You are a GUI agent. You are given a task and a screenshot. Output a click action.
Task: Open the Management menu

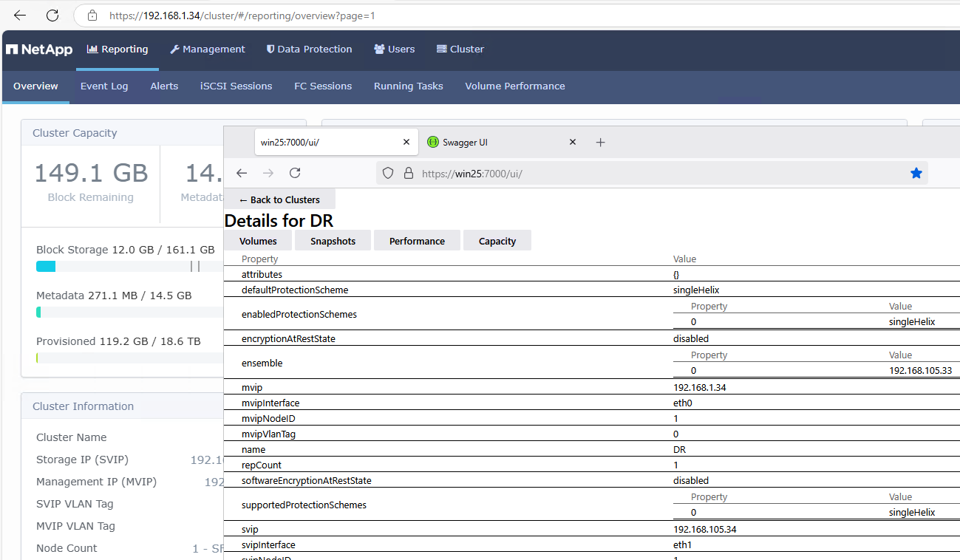(x=208, y=49)
